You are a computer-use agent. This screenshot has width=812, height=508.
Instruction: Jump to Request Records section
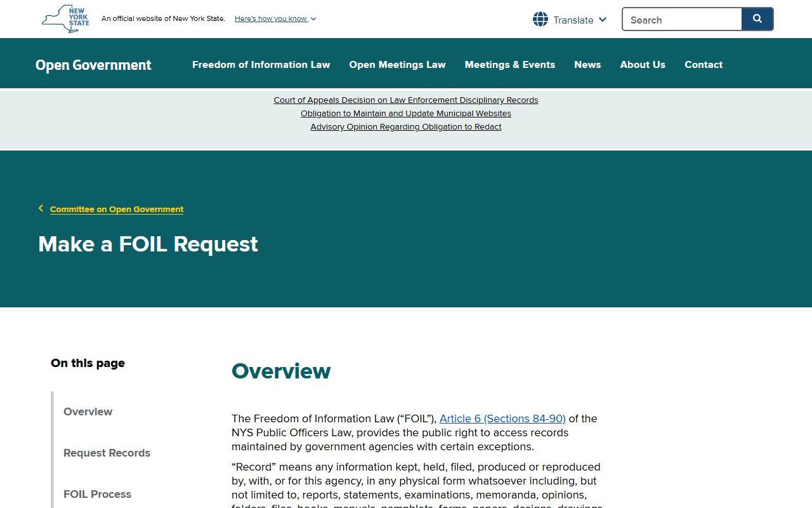(107, 453)
